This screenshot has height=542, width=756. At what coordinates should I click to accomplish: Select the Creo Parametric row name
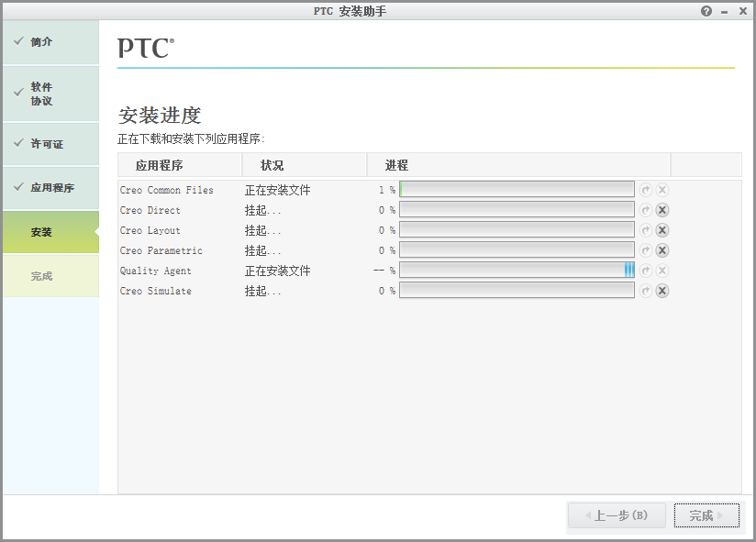tap(161, 251)
